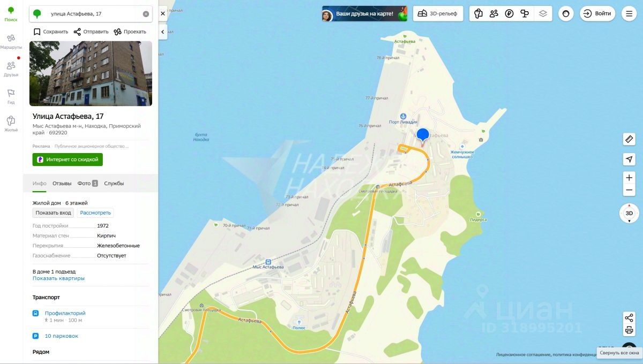Click the blue location pin on the map

coord(423,136)
